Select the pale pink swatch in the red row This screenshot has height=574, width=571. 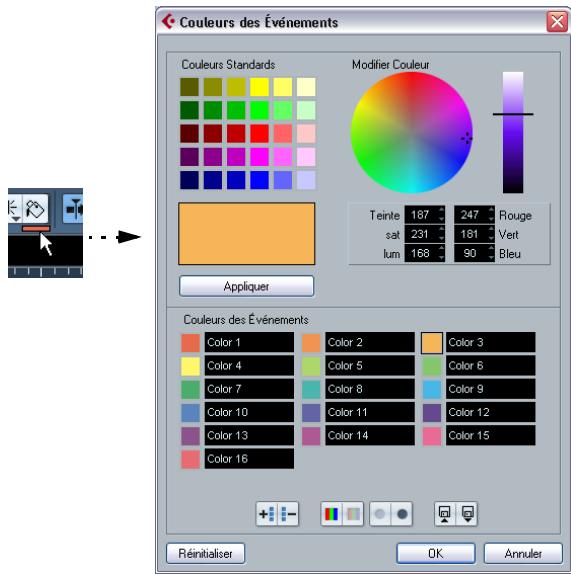click(306, 133)
